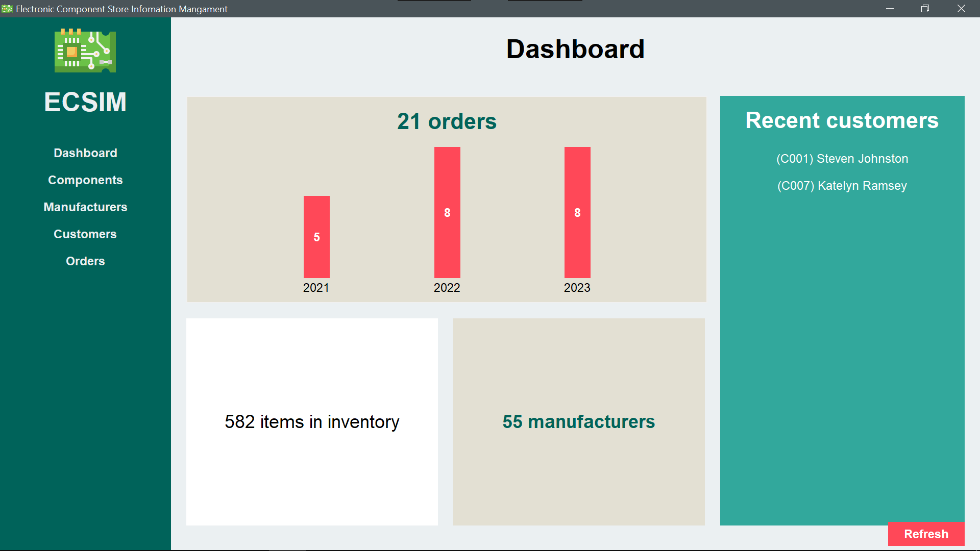This screenshot has height=551, width=980.
Task: Click the 55 manufacturers card
Action: click(579, 422)
